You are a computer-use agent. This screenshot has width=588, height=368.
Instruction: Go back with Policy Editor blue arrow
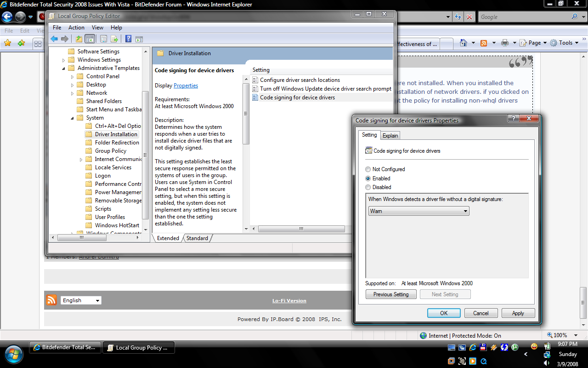(54, 39)
